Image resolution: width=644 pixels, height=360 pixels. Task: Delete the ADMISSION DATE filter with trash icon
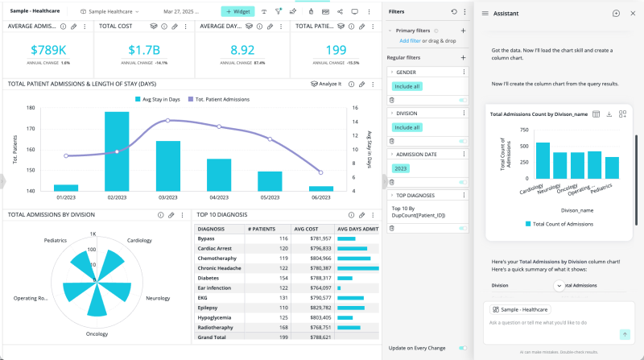pyautogui.click(x=392, y=182)
